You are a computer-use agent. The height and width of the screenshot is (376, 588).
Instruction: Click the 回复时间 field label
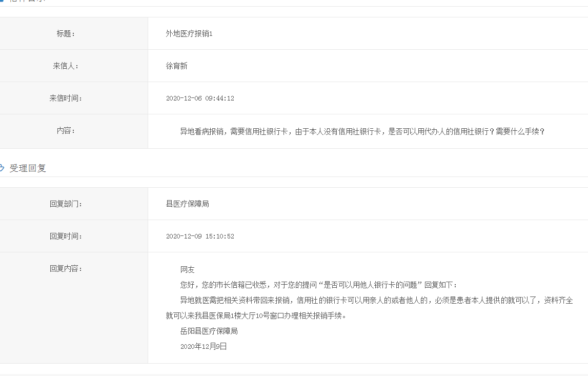(x=66, y=236)
